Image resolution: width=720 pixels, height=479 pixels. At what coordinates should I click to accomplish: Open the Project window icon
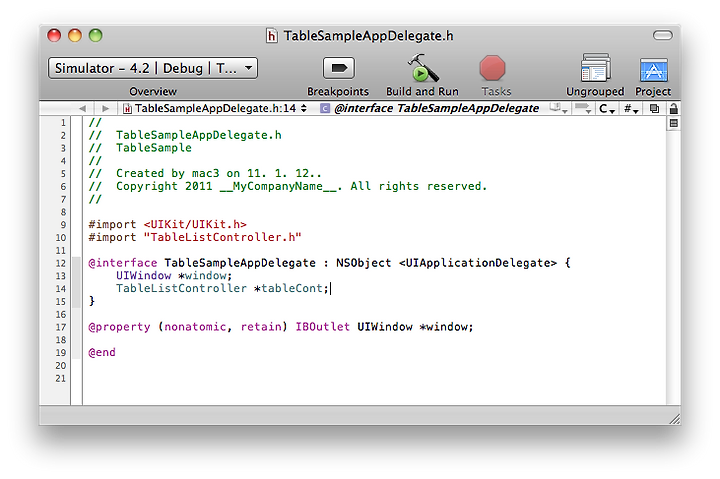(x=653, y=70)
